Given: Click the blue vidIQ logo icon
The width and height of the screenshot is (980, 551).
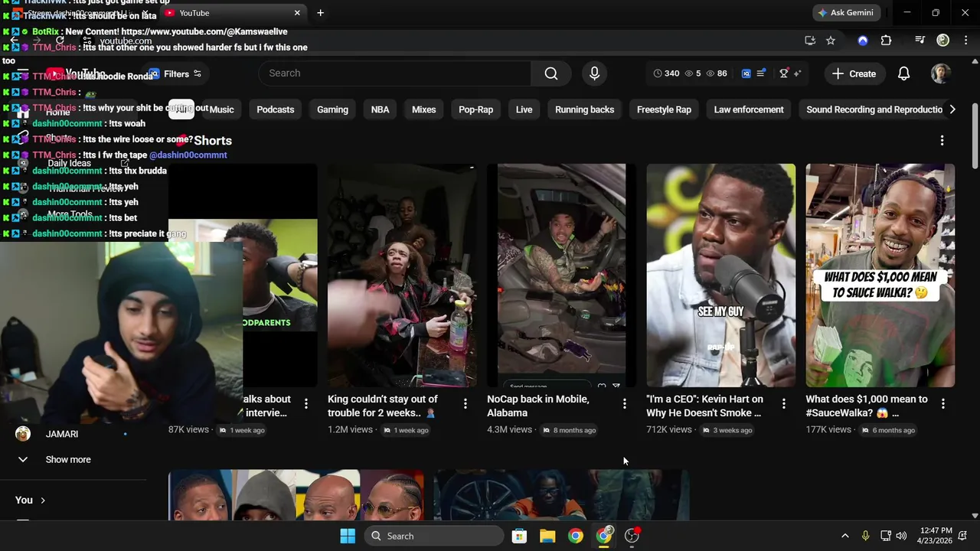Looking at the screenshot, I should tap(746, 73).
